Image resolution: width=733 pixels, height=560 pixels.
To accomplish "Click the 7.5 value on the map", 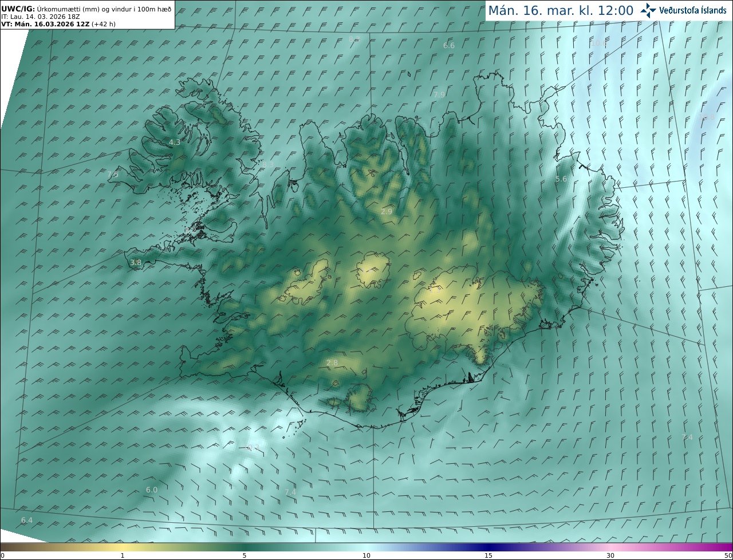I will 113,174.
